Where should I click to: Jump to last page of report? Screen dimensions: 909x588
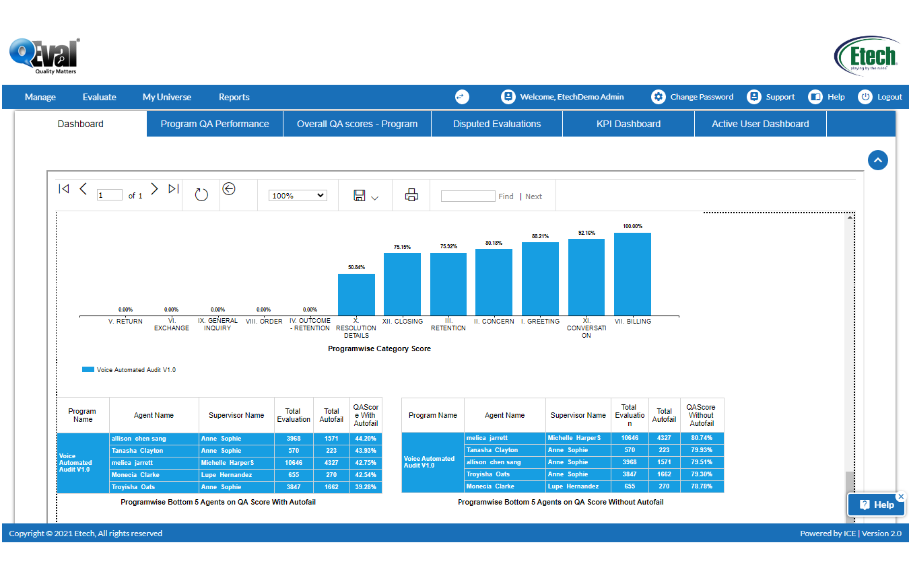click(174, 189)
